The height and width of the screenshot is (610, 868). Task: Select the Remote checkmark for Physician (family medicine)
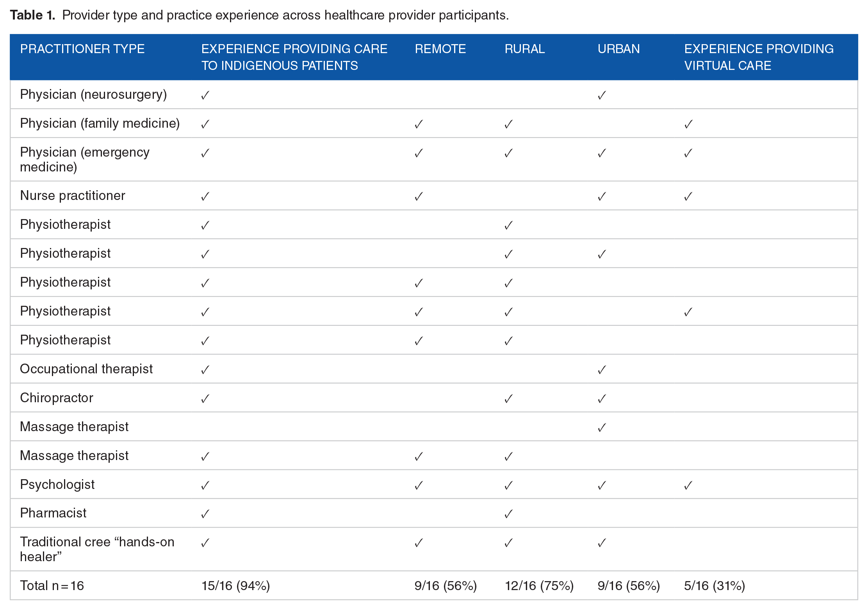(419, 124)
